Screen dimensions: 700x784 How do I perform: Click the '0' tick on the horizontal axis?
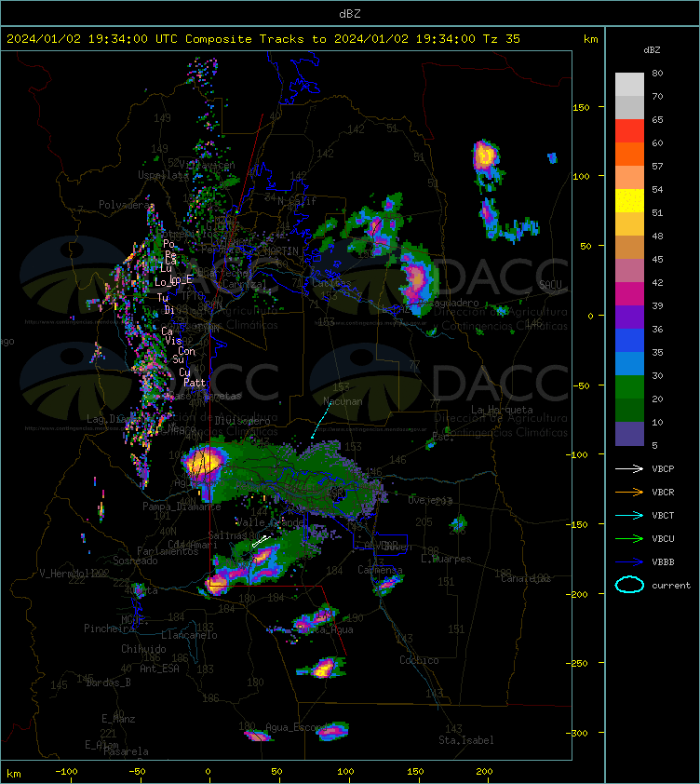pos(208,772)
